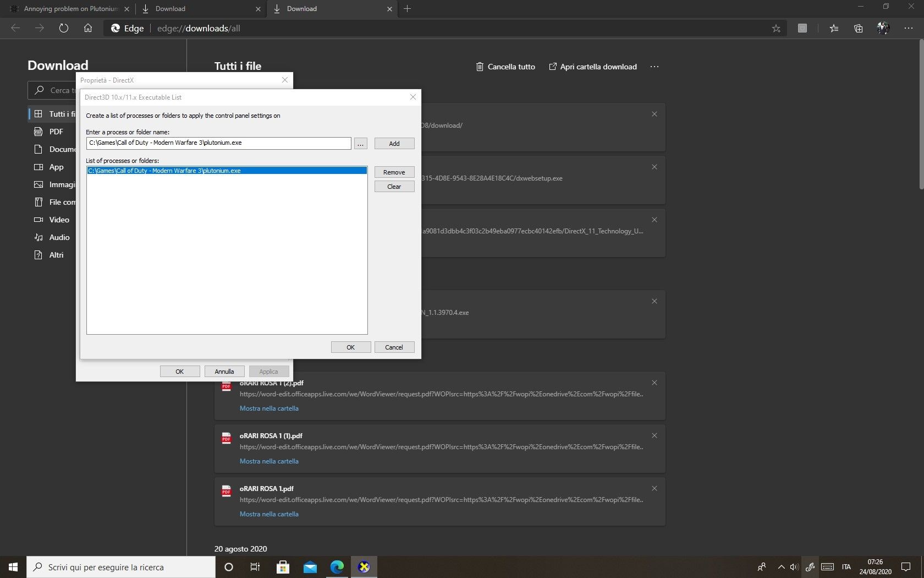Click Apri cartella download link

(593, 67)
